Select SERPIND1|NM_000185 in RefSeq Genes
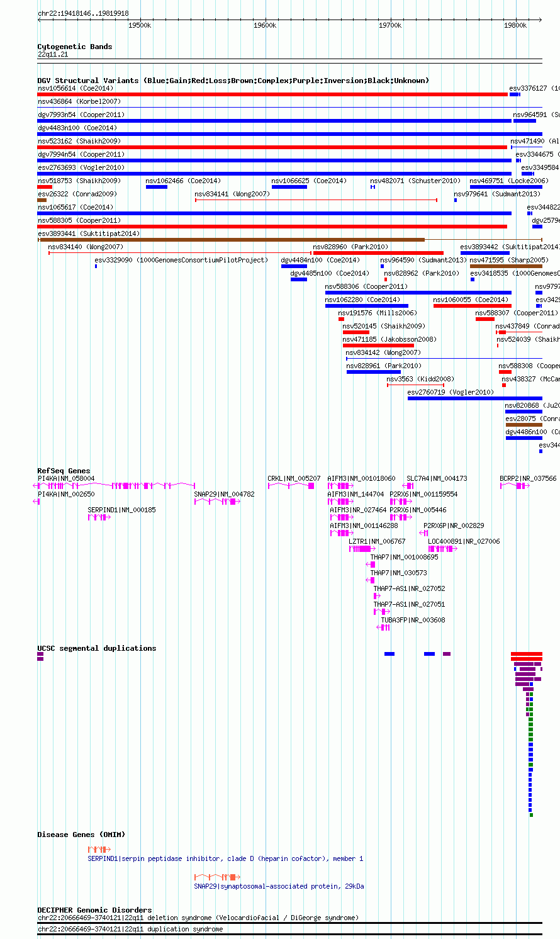 pos(99,517)
